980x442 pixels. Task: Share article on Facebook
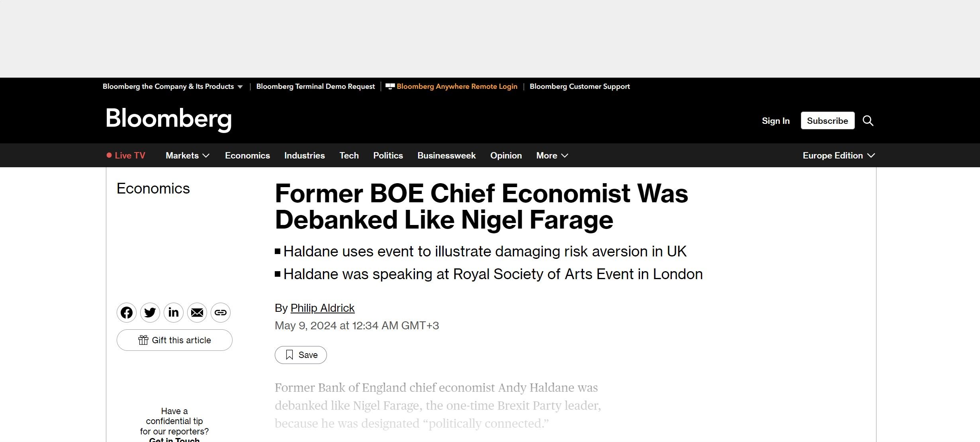coord(127,313)
